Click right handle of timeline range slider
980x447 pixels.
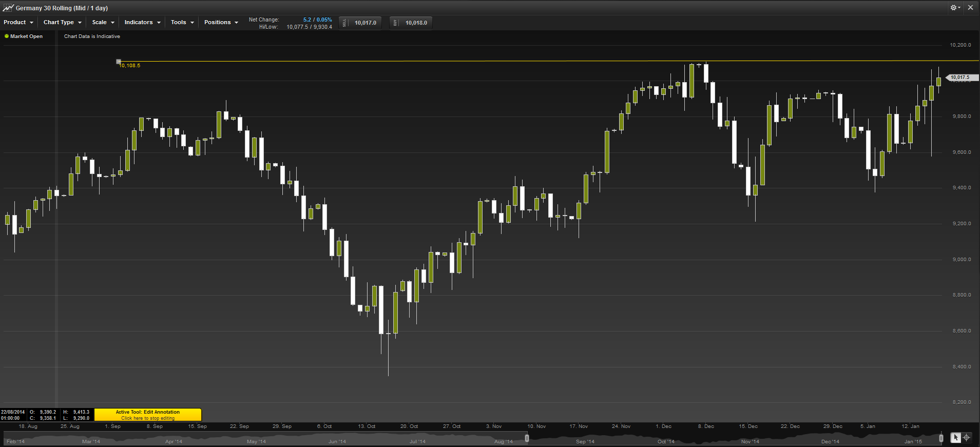[941, 438]
